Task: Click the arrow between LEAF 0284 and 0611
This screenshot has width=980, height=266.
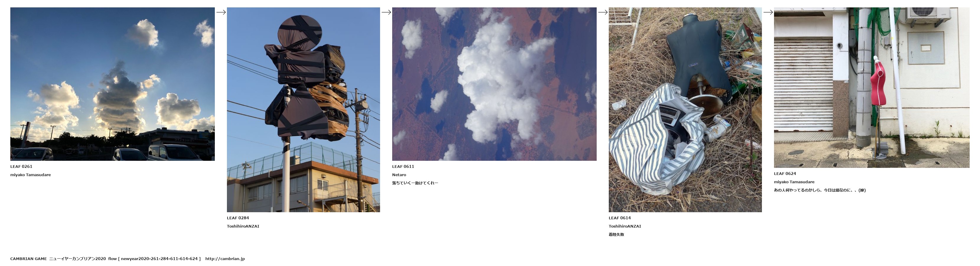Action: pyautogui.click(x=386, y=12)
